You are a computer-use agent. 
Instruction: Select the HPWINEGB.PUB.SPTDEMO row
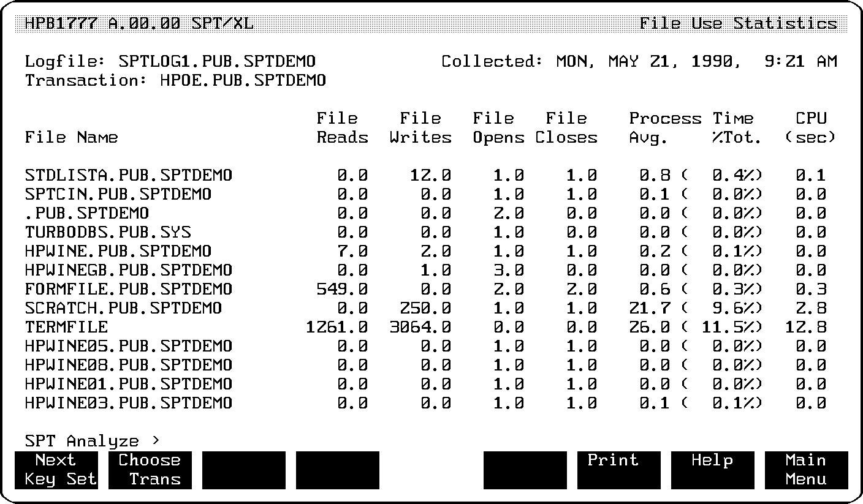click(129, 270)
